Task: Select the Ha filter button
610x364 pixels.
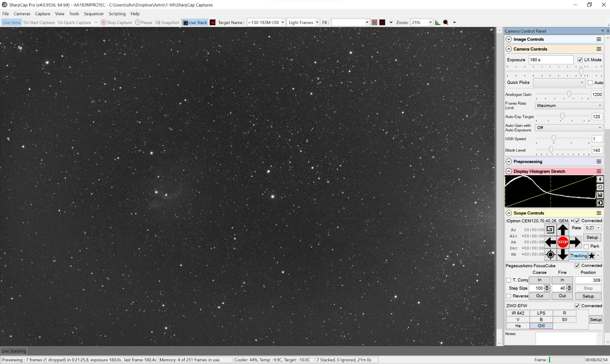Action: (x=518, y=326)
